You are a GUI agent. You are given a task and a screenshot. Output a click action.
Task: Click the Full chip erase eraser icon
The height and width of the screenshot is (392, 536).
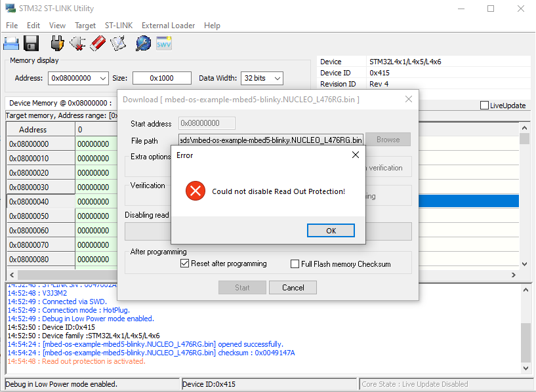coord(98,44)
